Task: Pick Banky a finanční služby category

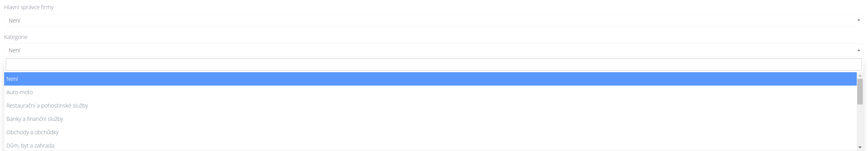Action: [35, 119]
